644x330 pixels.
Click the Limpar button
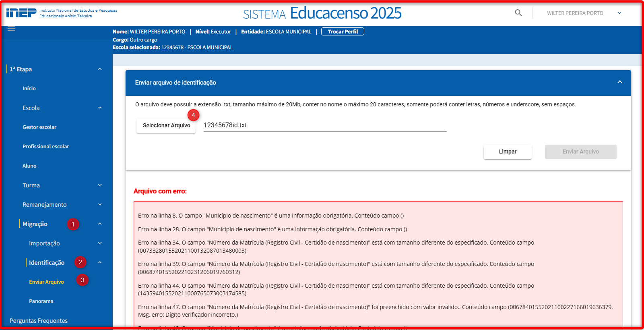tap(508, 152)
